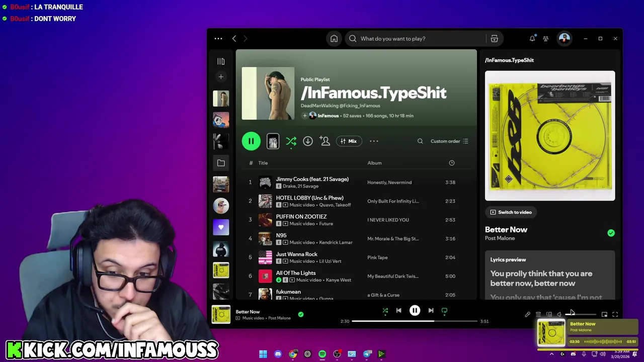
Task: Sort by Album column header
Action: coord(374,163)
